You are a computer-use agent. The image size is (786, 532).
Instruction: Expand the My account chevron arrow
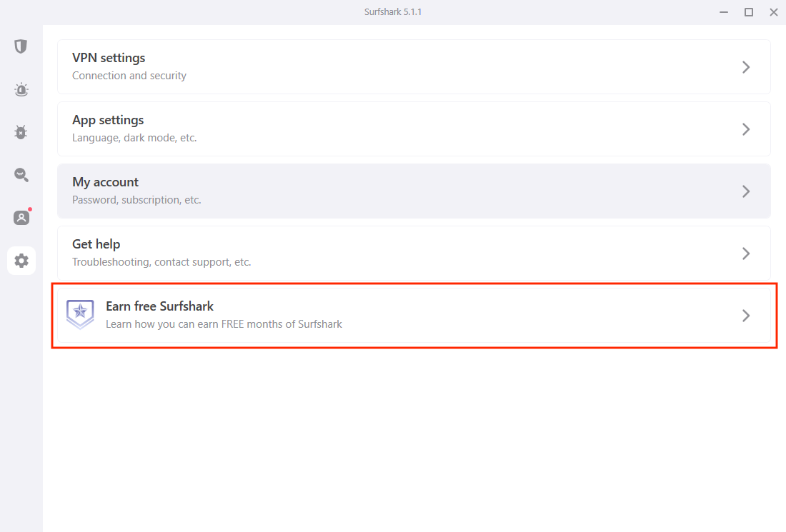(x=746, y=191)
